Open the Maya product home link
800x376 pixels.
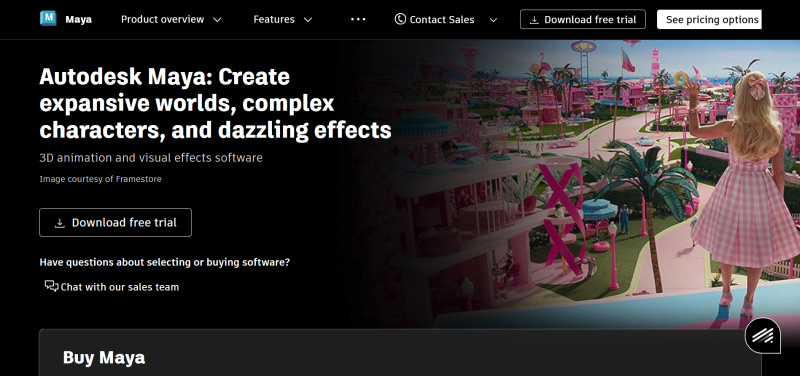[x=78, y=20]
